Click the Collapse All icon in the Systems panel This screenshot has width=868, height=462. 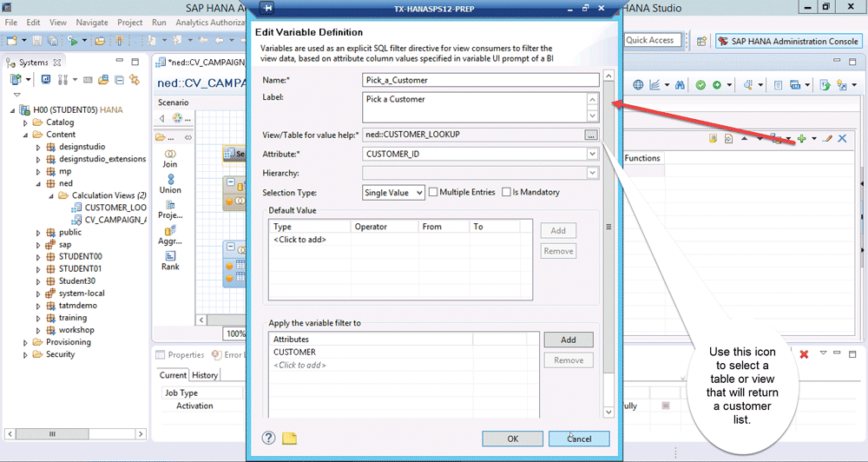click(x=119, y=80)
